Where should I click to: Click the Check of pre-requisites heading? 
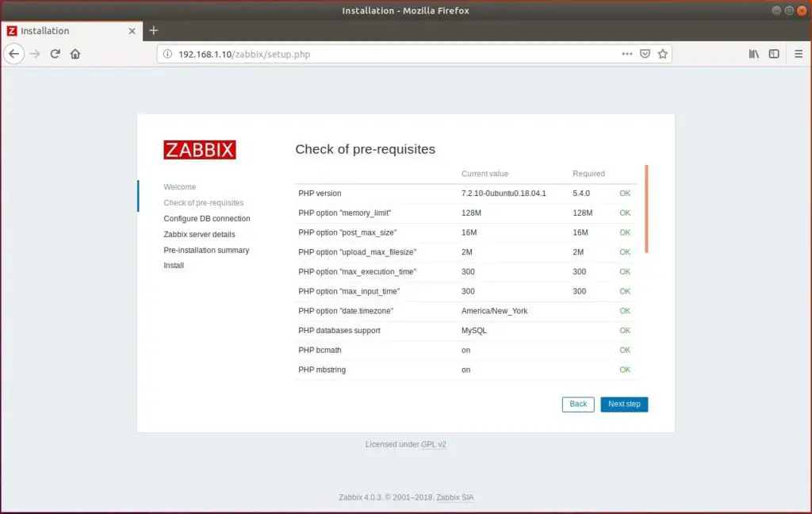[x=365, y=149]
